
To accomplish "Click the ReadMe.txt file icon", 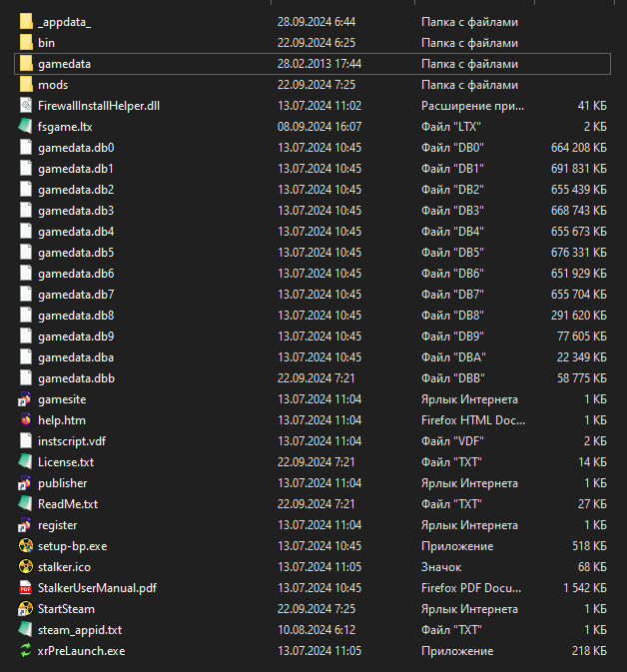I will (x=26, y=504).
